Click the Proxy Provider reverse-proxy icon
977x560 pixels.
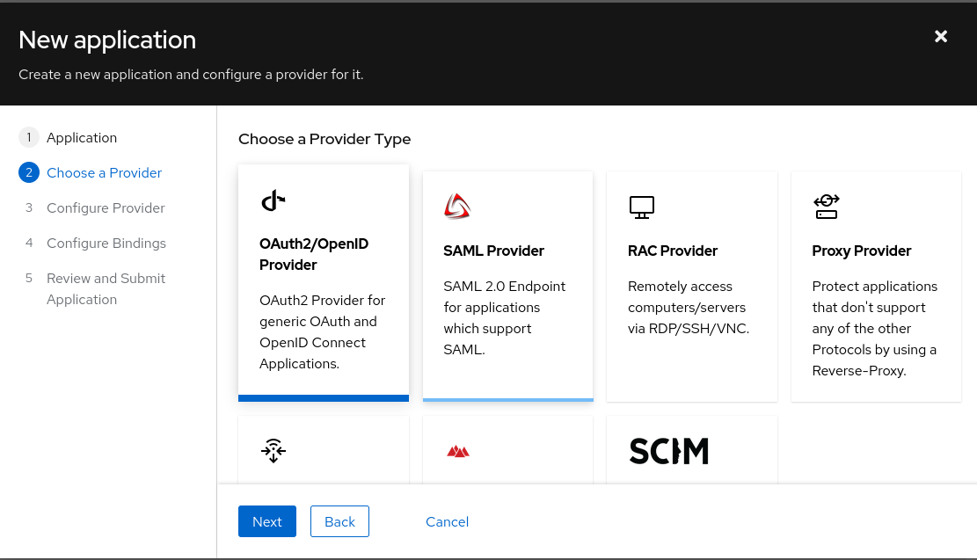pos(826,206)
